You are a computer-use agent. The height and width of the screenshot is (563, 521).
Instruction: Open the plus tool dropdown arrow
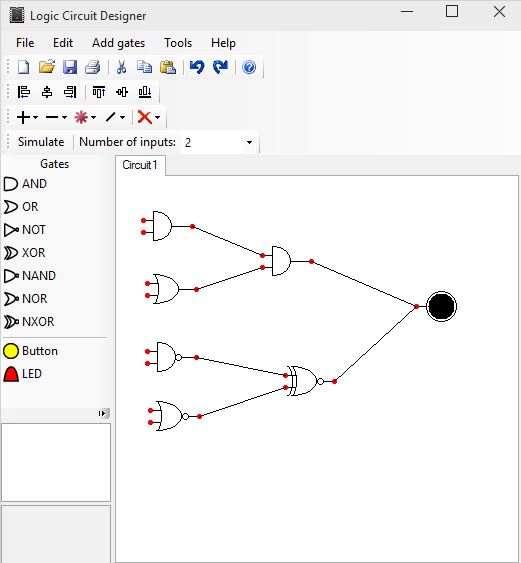(x=36, y=117)
